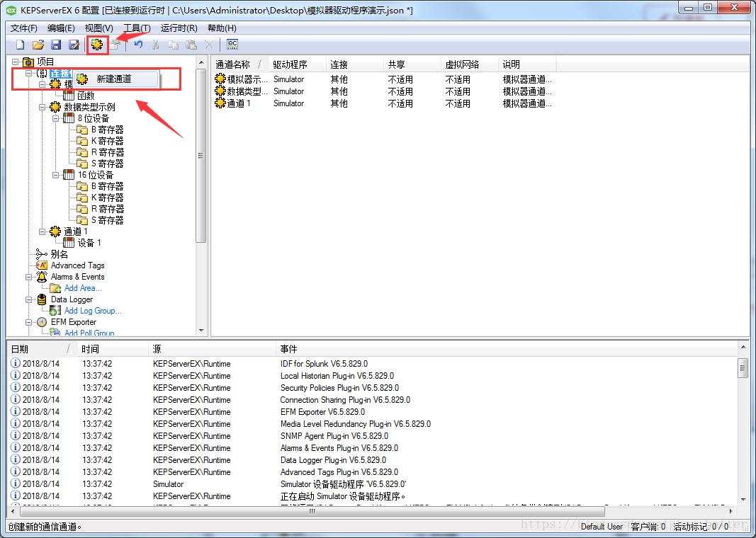Click the Cut scissors icon
Screen dimensions: 756x538
point(154,44)
